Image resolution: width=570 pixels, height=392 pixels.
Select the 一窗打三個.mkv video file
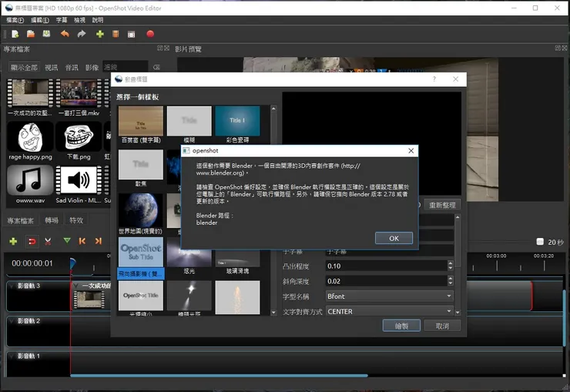pyautogui.click(x=79, y=97)
